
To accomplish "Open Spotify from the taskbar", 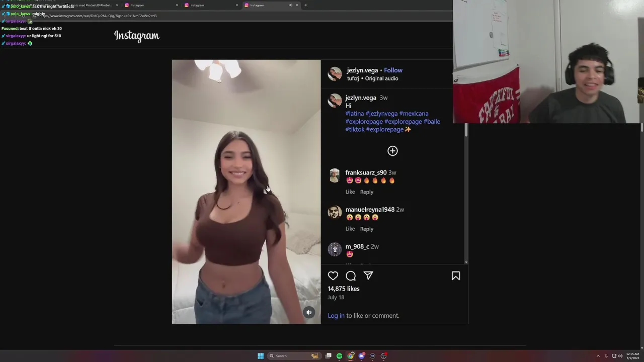I will tap(340, 356).
